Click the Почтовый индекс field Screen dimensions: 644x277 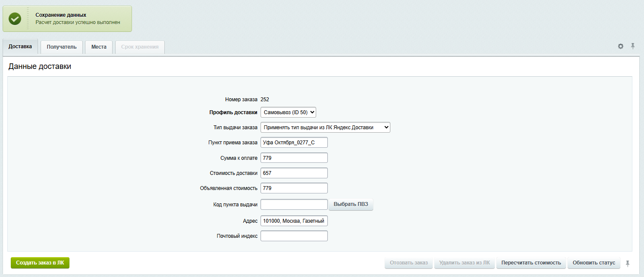(294, 236)
